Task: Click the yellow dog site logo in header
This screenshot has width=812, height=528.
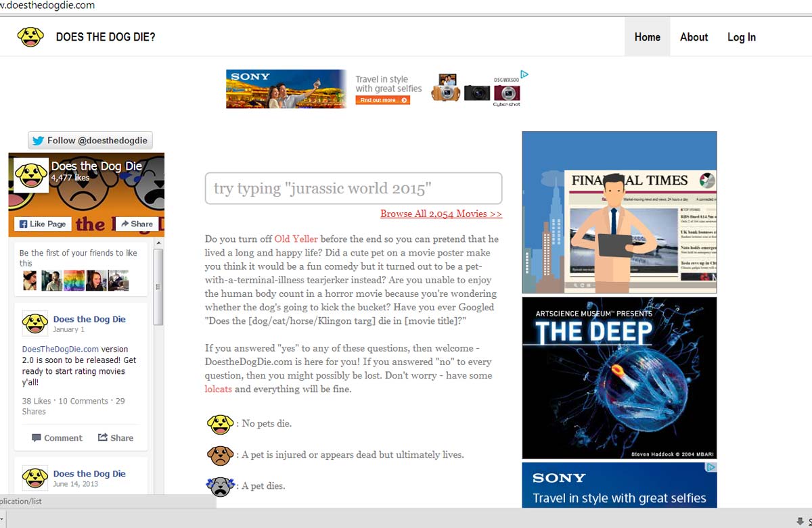Action: coord(30,37)
